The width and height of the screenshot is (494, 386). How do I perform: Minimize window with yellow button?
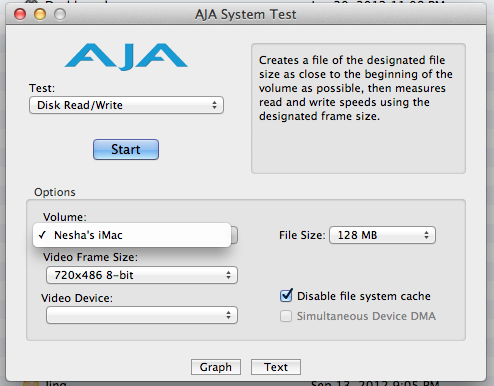click(x=40, y=14)
